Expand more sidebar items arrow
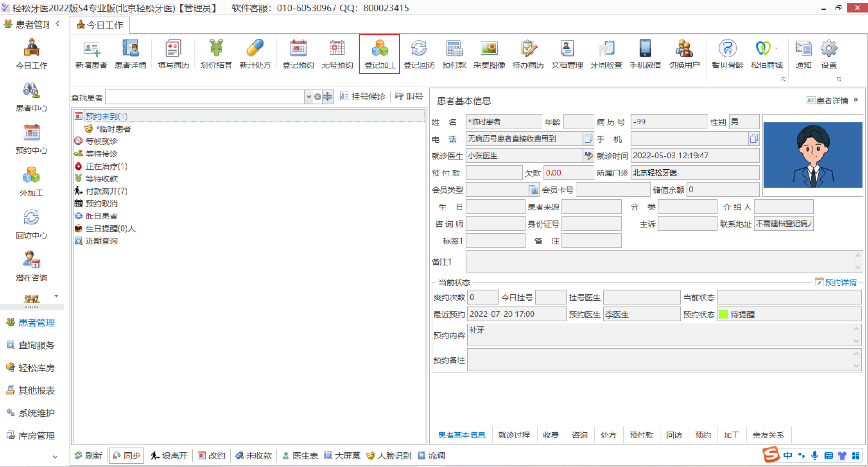The image size is (868, 467). click(x=56, y=296)
